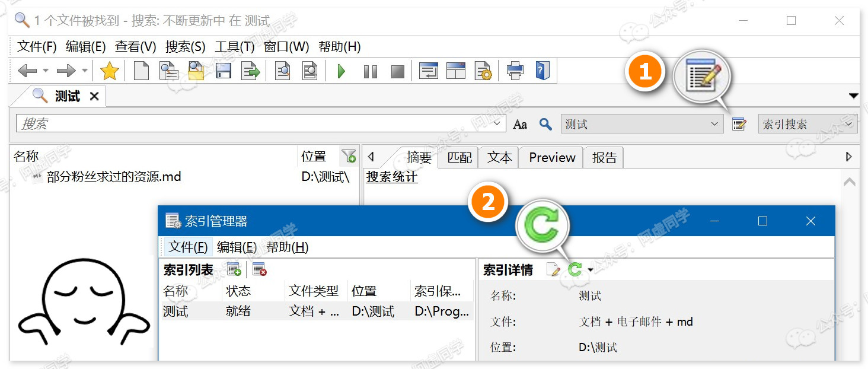868x369 pixels.
Task: Switch to the 报告 tab
Action: (x=604, y=157)
